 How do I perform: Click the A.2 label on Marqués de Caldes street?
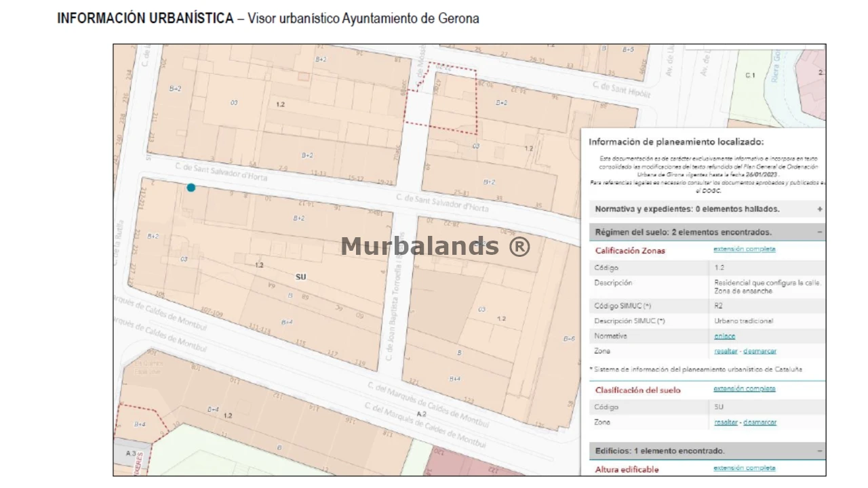pyautogui.click(x=421, y=413)
